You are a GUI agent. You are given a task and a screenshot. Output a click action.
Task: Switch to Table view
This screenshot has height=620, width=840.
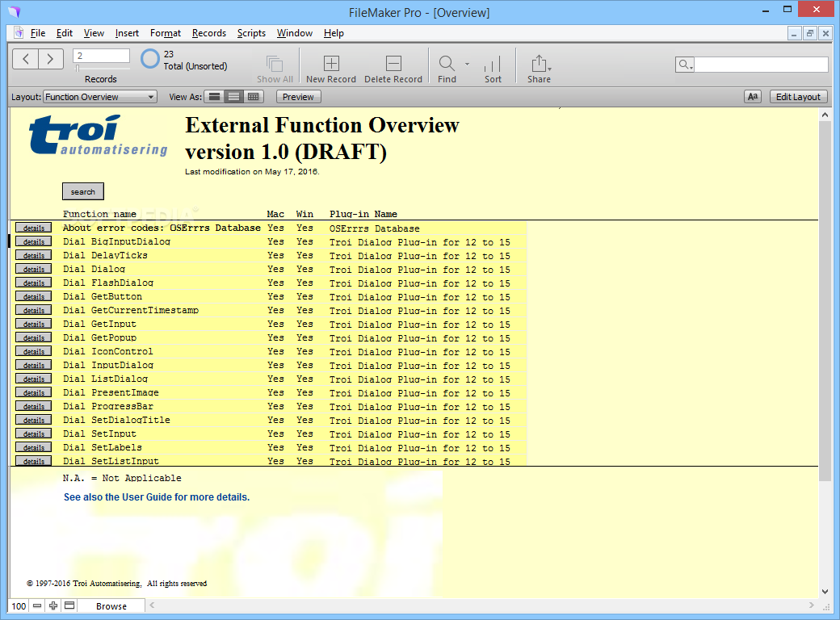(x=253, y=97)
